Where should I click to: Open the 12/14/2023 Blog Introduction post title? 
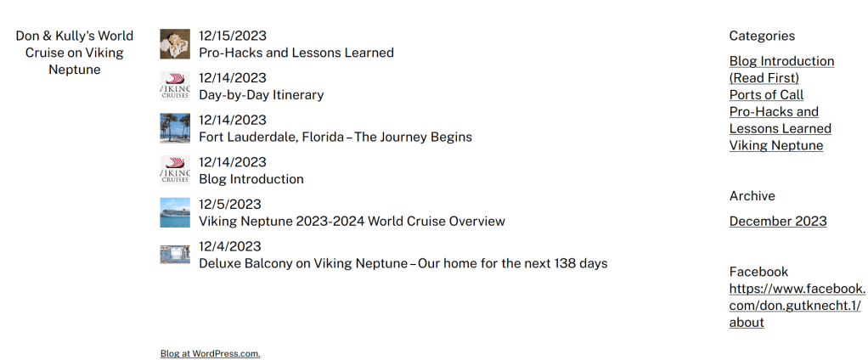pos(251,179)
